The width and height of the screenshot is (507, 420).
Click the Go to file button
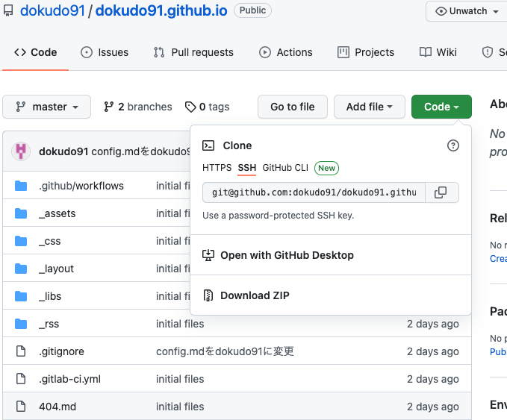tap(292, 107)
